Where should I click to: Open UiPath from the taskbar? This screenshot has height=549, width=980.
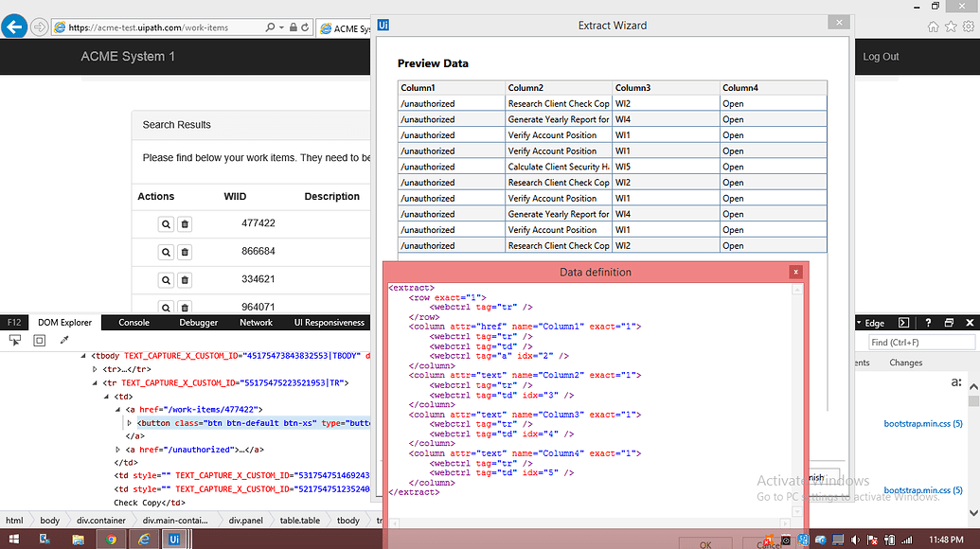(174, 539)
